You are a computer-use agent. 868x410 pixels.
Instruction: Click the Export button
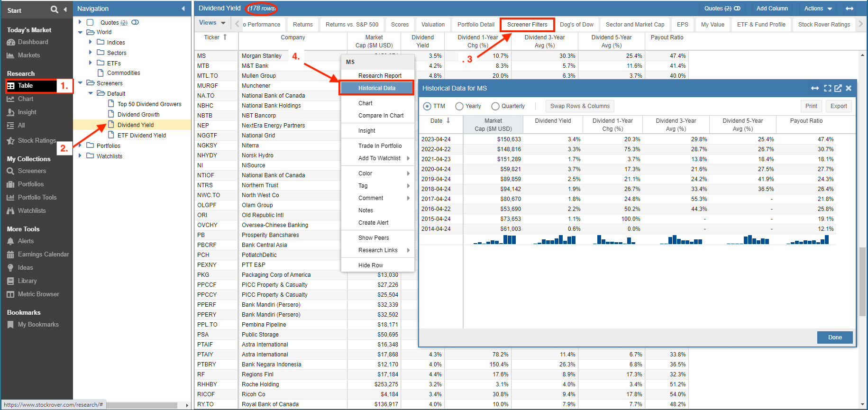tap(839, 106)
